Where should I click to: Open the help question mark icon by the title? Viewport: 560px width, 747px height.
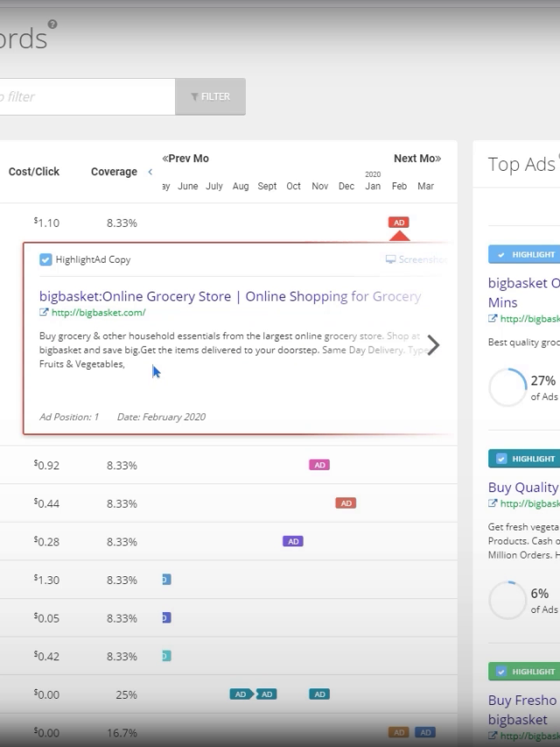point(52,25)
